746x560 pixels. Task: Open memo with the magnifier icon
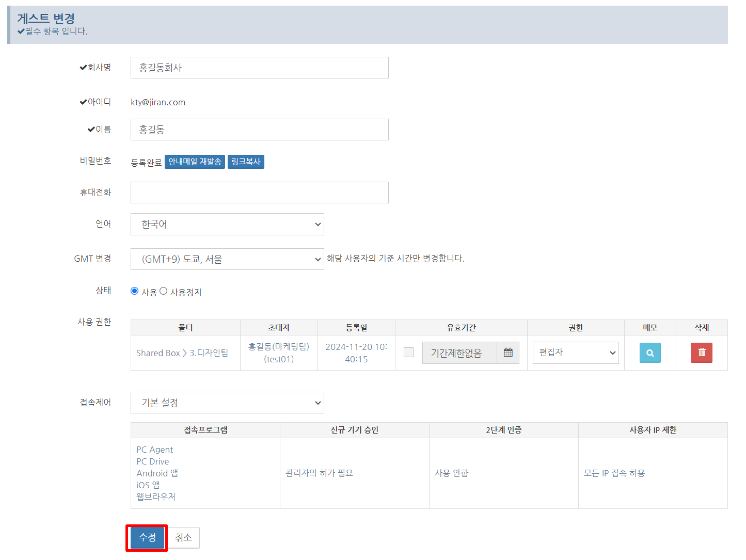[649, 353]
